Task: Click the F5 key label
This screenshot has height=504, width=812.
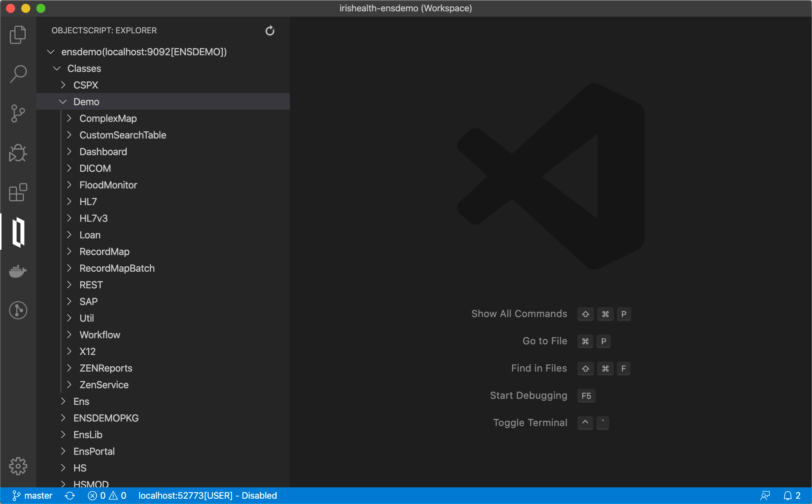Action: [x=586, y=396]
